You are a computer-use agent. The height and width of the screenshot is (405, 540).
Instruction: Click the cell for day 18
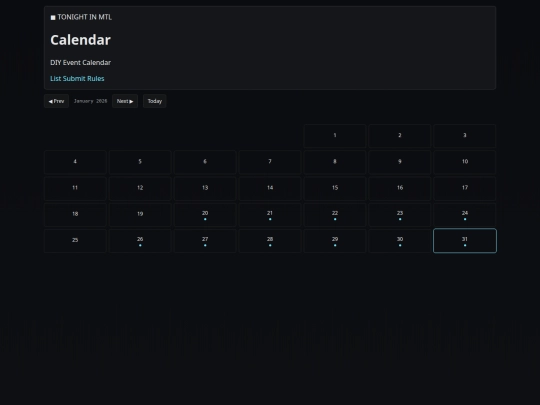[75, 214]
